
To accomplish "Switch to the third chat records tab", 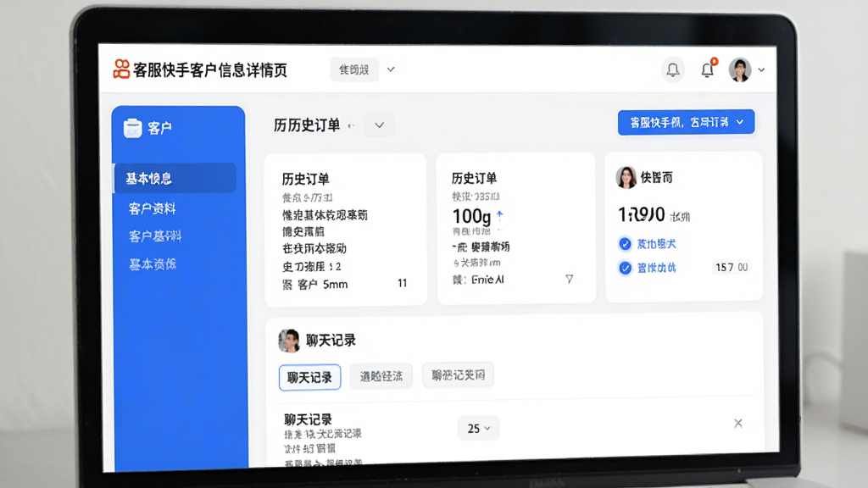I will [458, 375].
